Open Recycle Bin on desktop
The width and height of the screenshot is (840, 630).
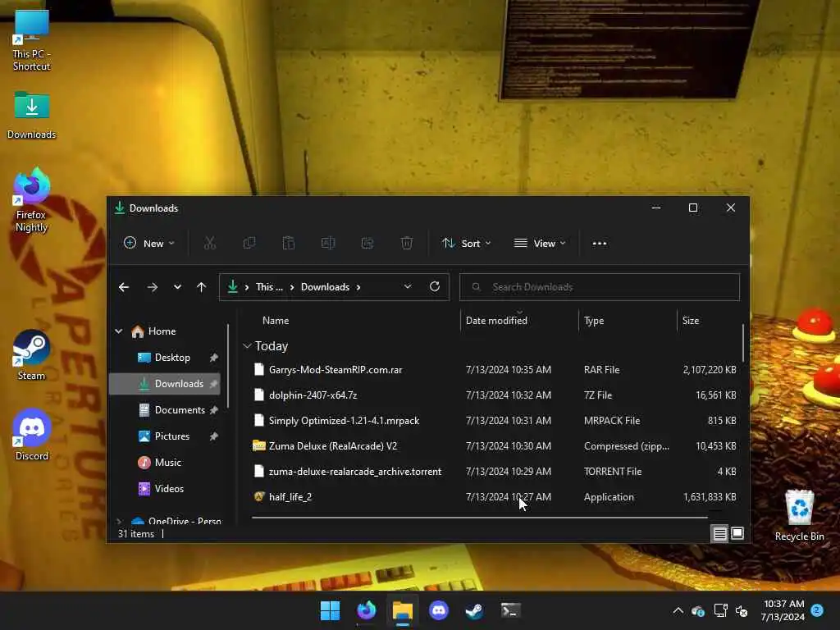click(799, 515)
